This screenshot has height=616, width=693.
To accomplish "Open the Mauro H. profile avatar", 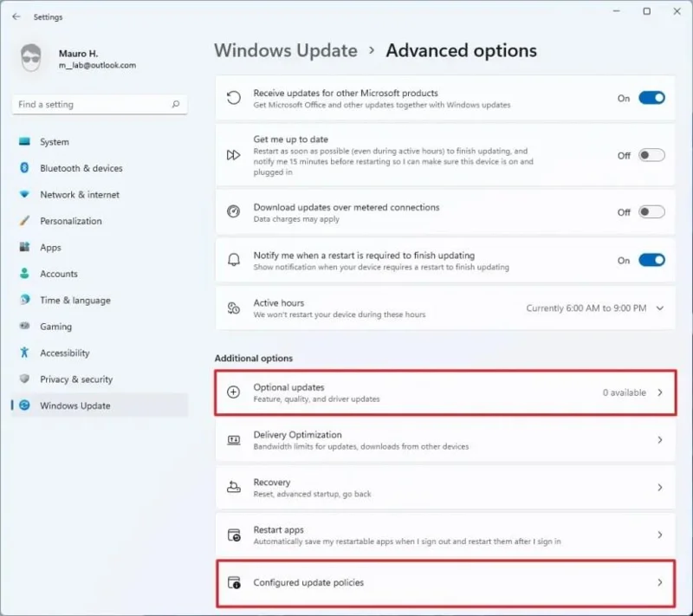I will pos(31,57).
